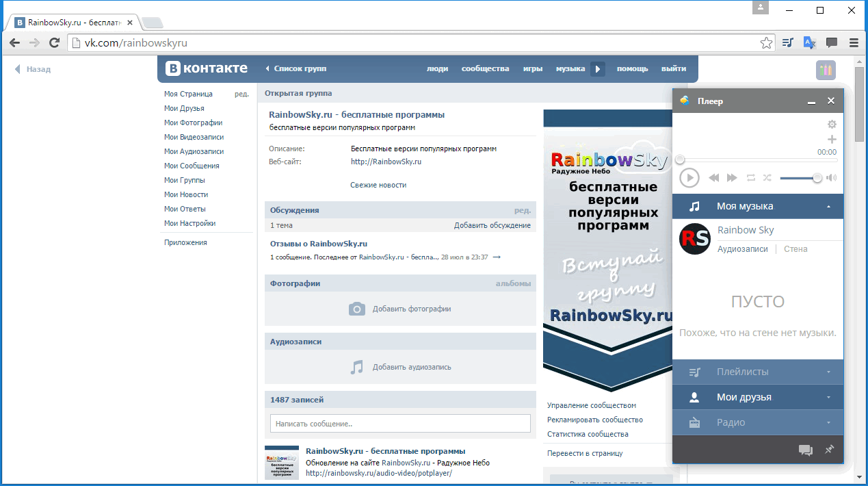Click Добавить обсуждение link
Viewport: 868px width, 486px height.
[x=492, y=225]
